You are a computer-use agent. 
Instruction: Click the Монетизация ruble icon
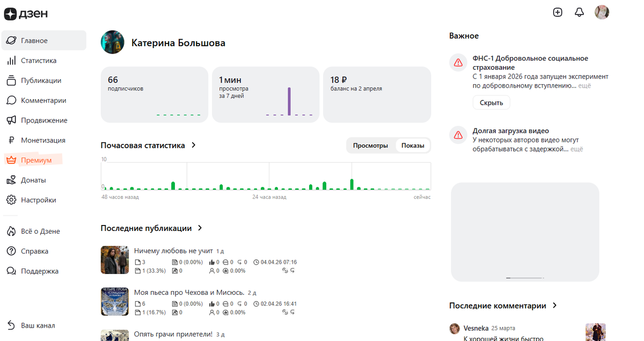click(11, 140)
